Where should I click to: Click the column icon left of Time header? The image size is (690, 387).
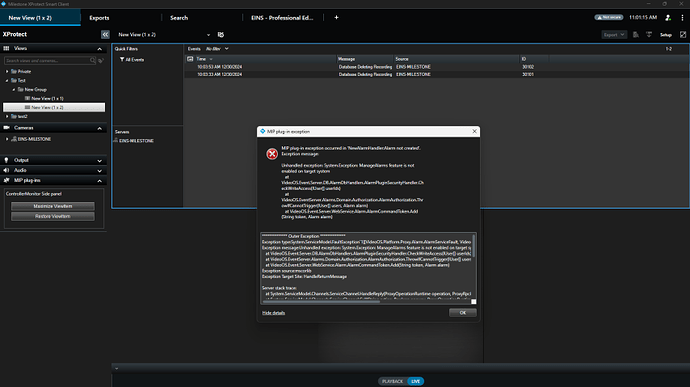point(190,59)
